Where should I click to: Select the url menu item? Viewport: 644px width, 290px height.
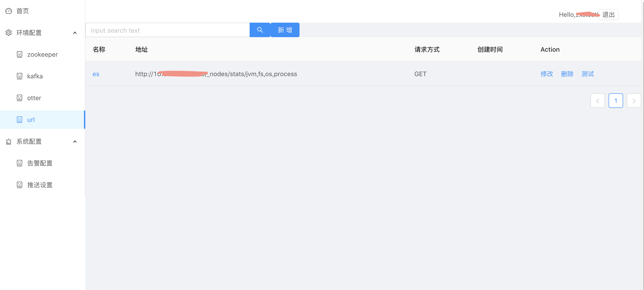[x=31, y=120]
